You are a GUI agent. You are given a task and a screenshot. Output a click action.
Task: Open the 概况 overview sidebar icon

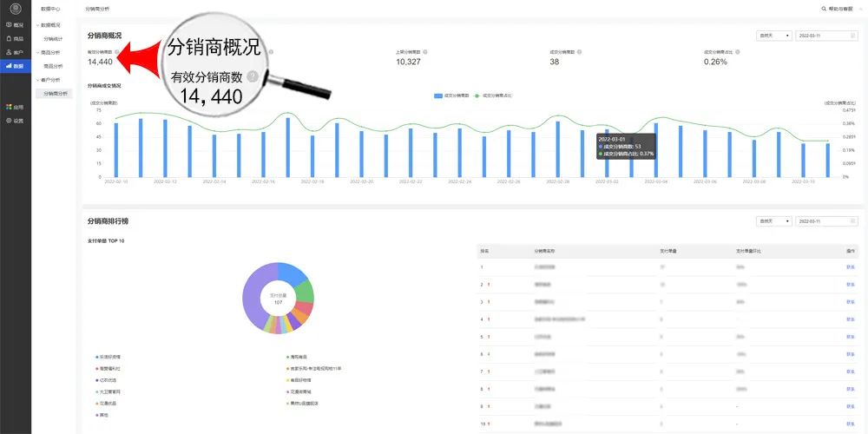pyautogui.click(x=14, y=25)
